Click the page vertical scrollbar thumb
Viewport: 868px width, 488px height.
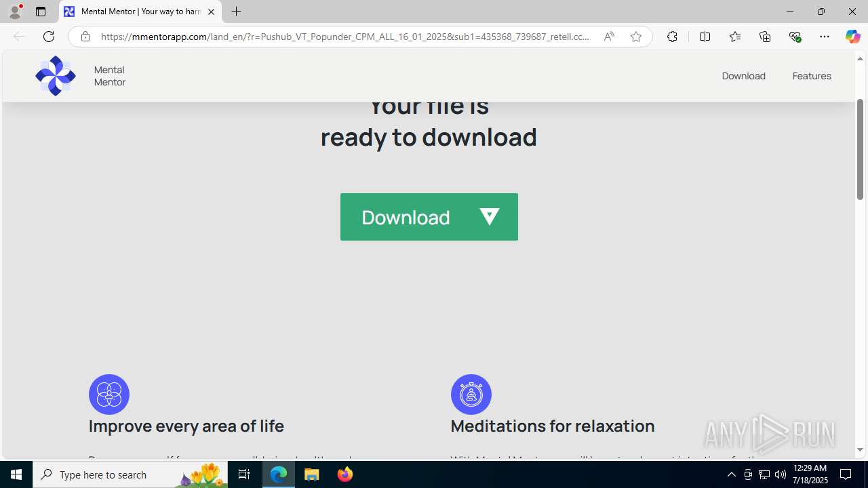(x=860, y=149)
